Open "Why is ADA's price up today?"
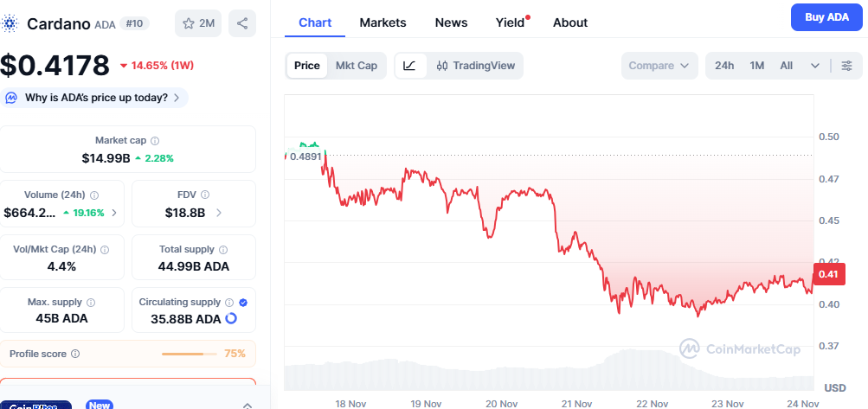 pos(95,98)
